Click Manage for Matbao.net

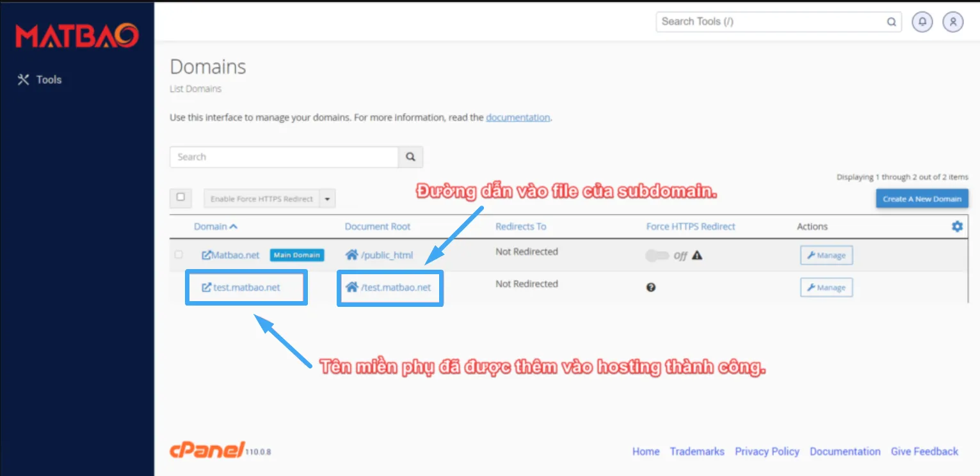pos(826,255)
